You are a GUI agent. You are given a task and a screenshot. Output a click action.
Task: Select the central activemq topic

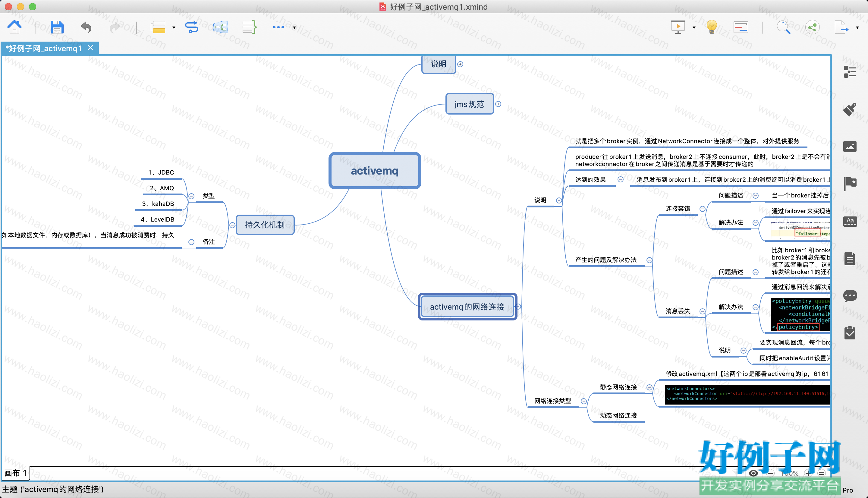(x=375, y=171)
